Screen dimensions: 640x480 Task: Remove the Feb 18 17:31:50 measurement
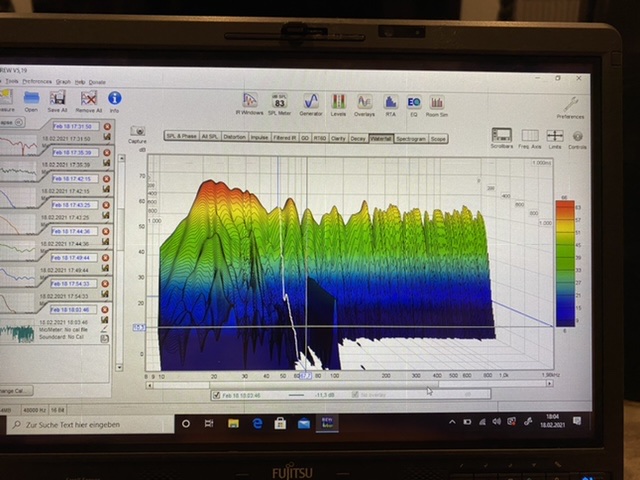(x=107, y=127)
